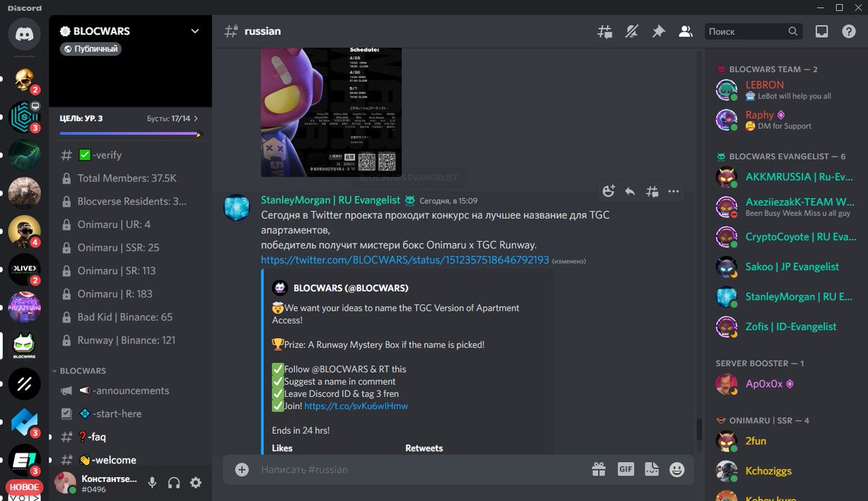Click BLOCWARS (@BLOCWARS) embed author
This screenshot has width=868, height=501.
tap(351, 288)
